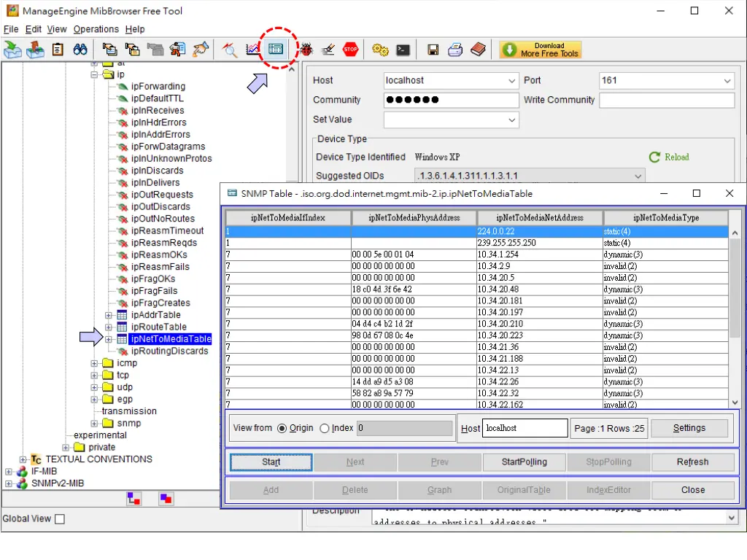
Task: Click the hand-pointer toolbar icon before the magnifier
Action: click(201, 49)
